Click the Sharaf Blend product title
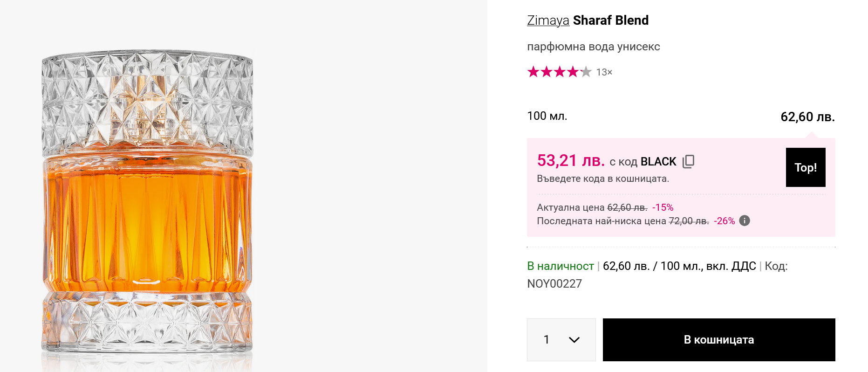The image size is (868, 372). (610, 21)
